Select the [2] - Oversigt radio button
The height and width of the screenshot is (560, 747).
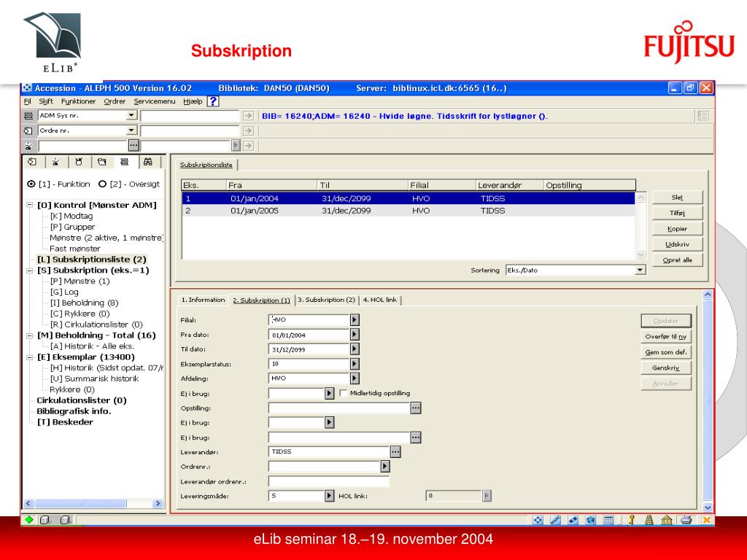tap(102, 184)
